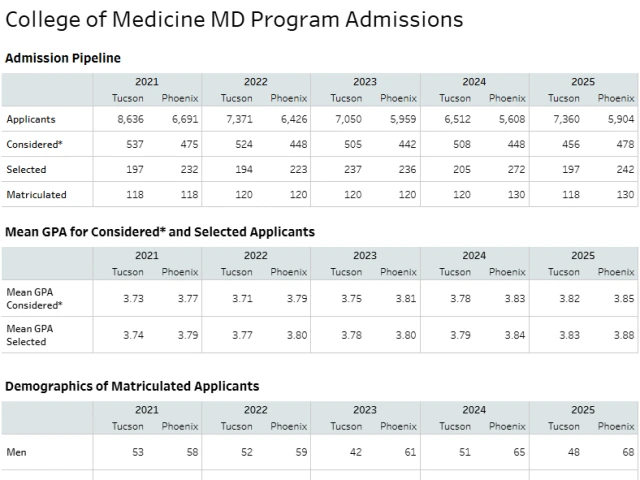Screen dimensions: 640x480
Task: Select Demographics of Matriculated Applicants heading
Action: click(132, 386)
